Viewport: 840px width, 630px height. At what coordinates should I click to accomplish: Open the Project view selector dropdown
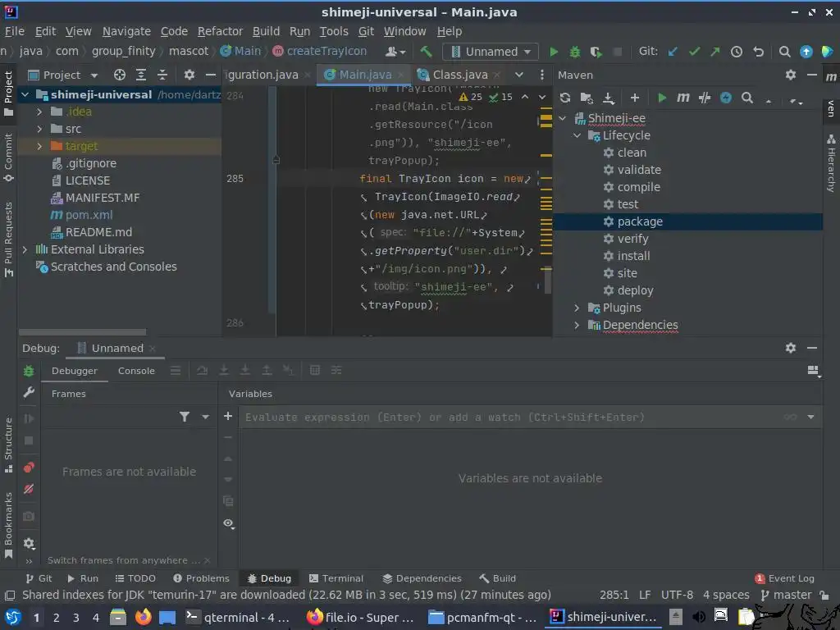click(x=94, y=75)
